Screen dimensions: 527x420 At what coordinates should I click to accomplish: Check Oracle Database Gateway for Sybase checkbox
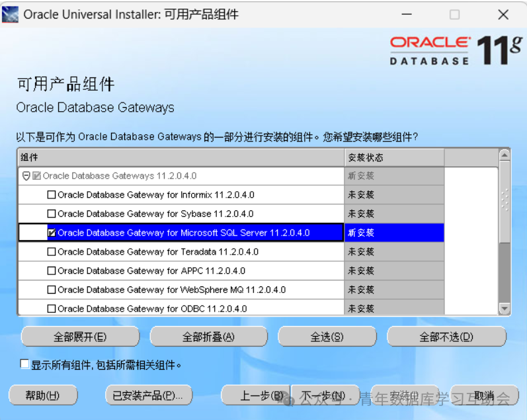52,214
